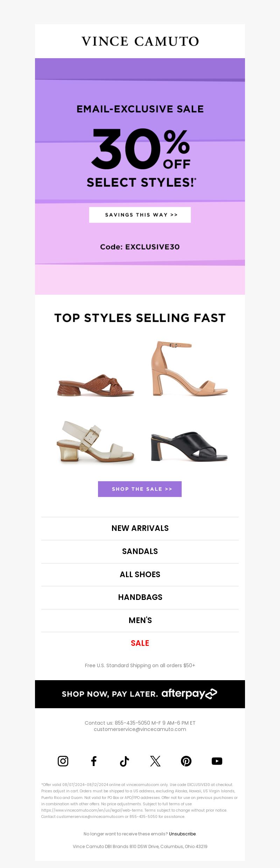Click the Shop The Sale button
This screenshot has height=868, width=280.
coord(140,489)
